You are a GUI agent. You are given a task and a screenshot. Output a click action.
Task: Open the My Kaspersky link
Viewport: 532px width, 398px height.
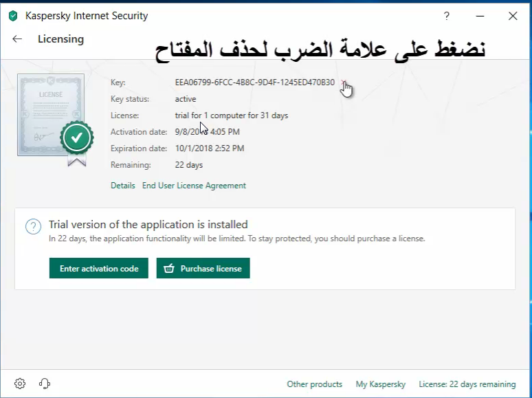coord(380,384)
